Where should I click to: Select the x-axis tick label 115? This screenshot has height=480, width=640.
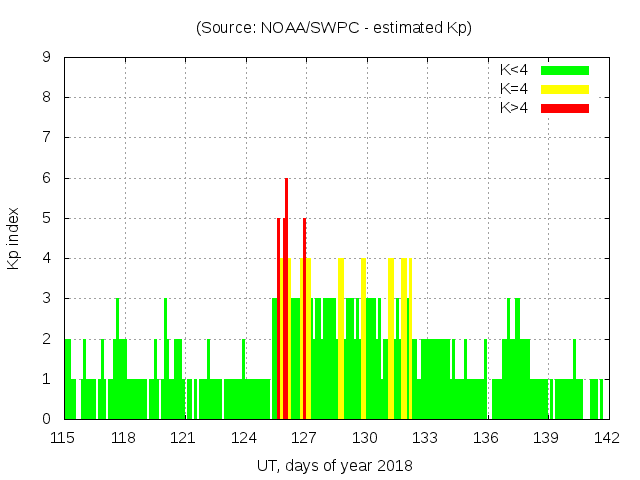point(63,438)
